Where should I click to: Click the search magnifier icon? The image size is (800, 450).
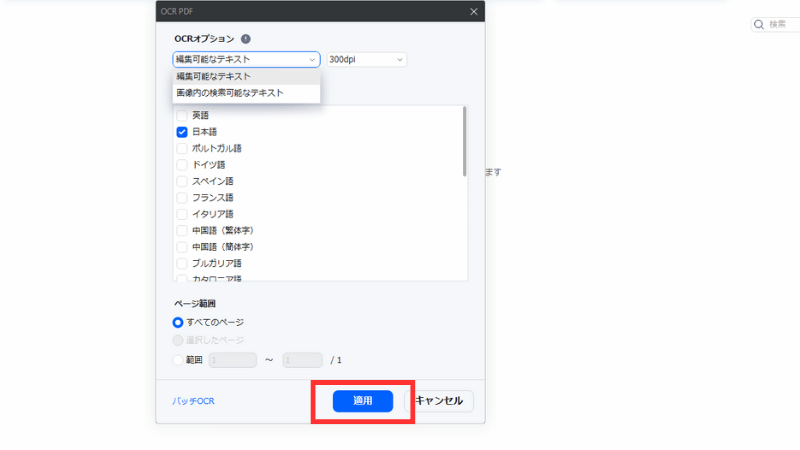pyautogui.click(x=759, y=24)
